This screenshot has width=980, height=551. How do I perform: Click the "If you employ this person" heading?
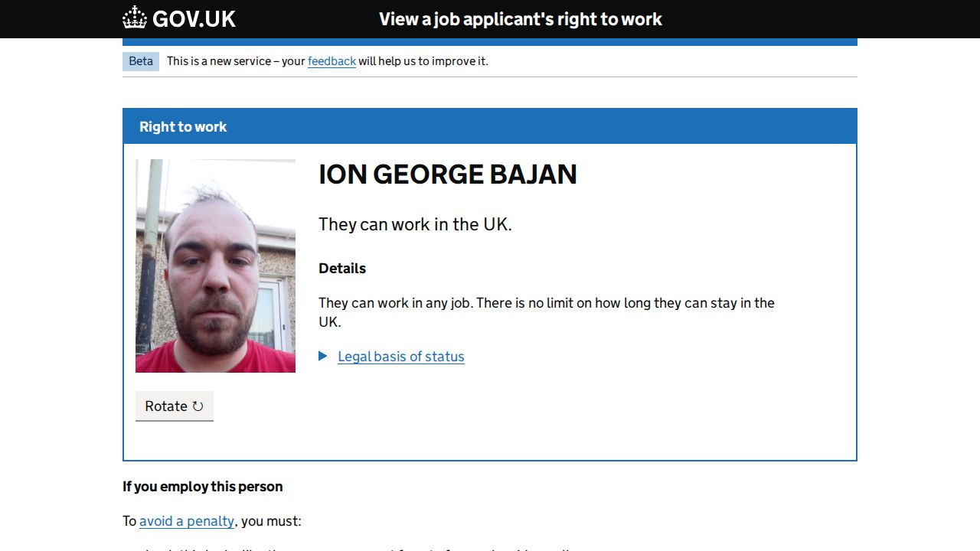pyautogui.click(x=203, y=487)
